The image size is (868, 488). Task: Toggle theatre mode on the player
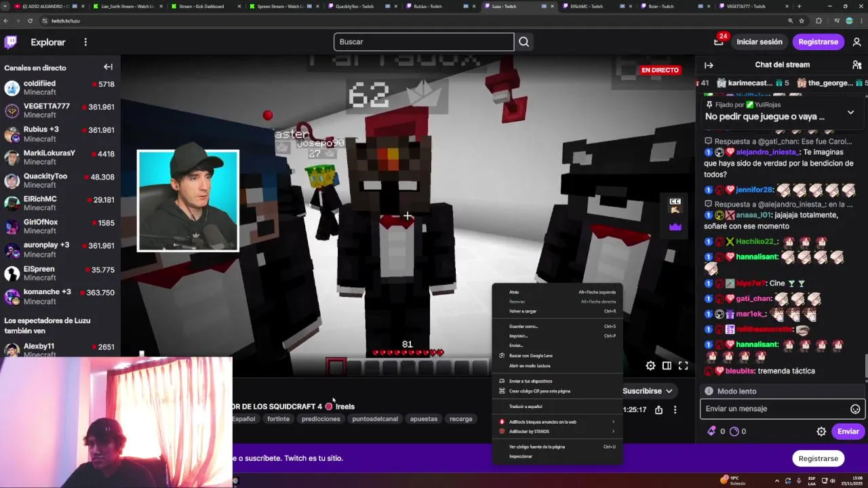point(667,366)
